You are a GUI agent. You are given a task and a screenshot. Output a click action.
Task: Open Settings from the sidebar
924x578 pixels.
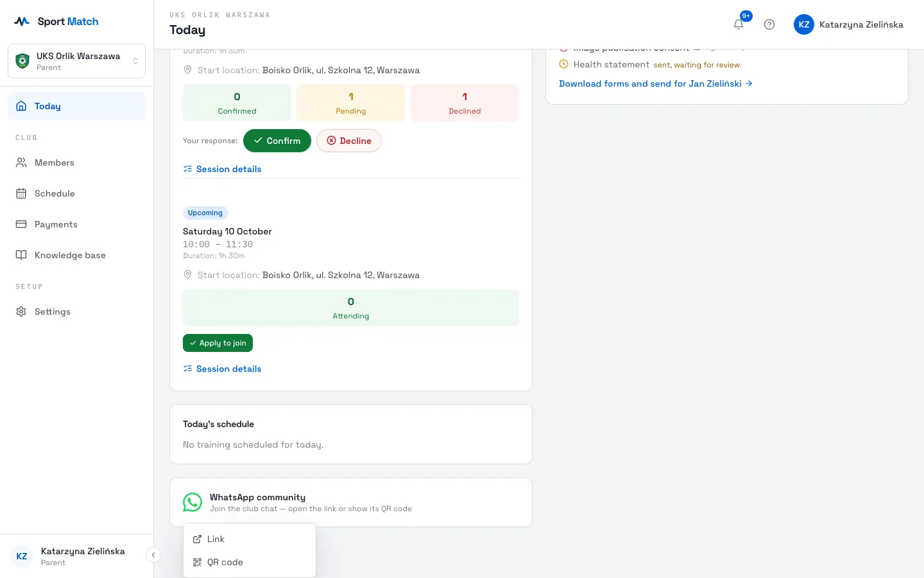(76, 311)
